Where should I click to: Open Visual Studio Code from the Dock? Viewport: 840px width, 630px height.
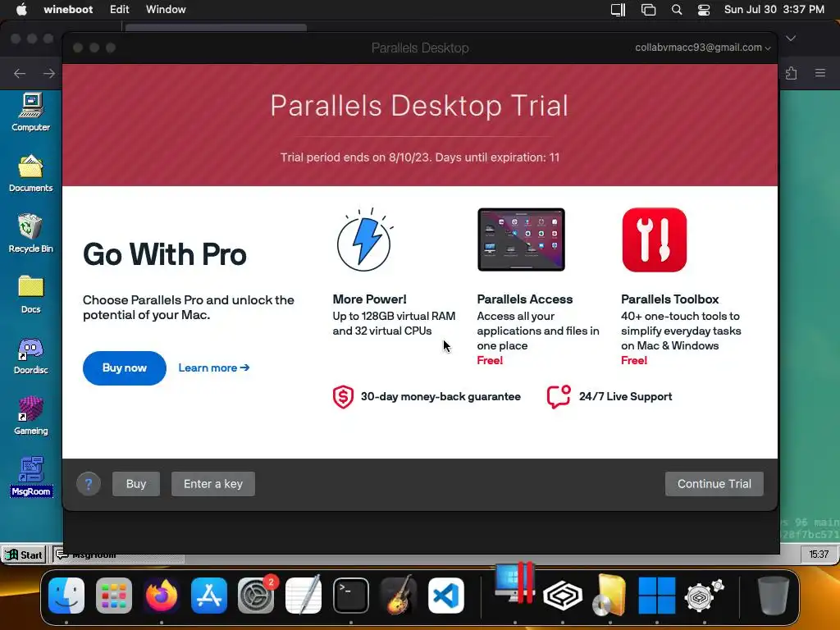445,596
